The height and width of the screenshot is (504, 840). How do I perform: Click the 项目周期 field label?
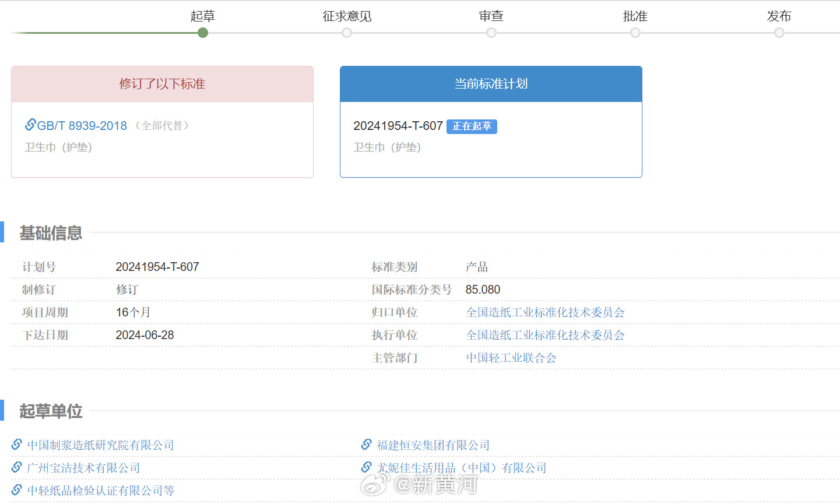click(x=45, y=312)
